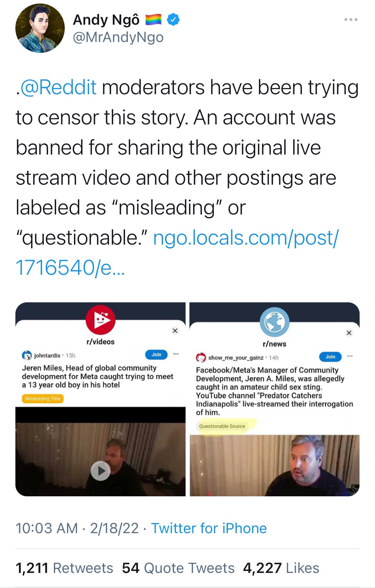Open the three-dot tweet options menu

[351, 20]
